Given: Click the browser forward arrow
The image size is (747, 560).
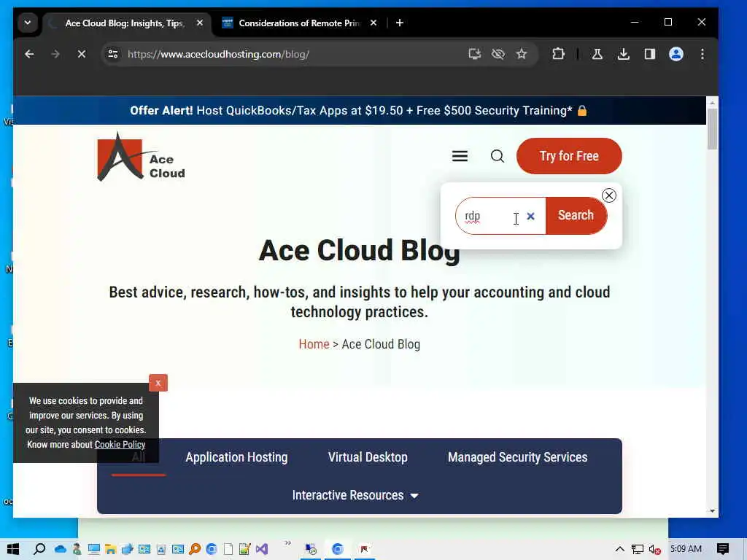Looking at the screenshot, I should pos(55,54).
